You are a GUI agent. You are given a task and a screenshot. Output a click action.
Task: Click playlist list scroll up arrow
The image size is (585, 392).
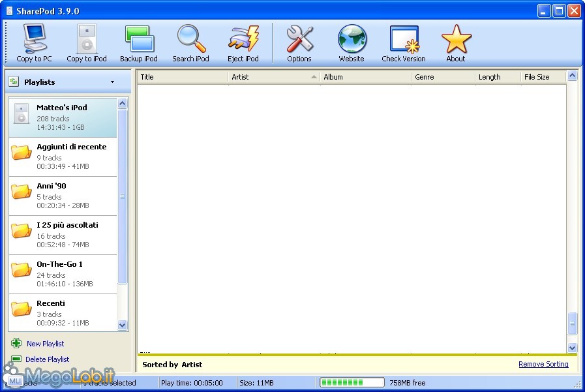point(123,103)
